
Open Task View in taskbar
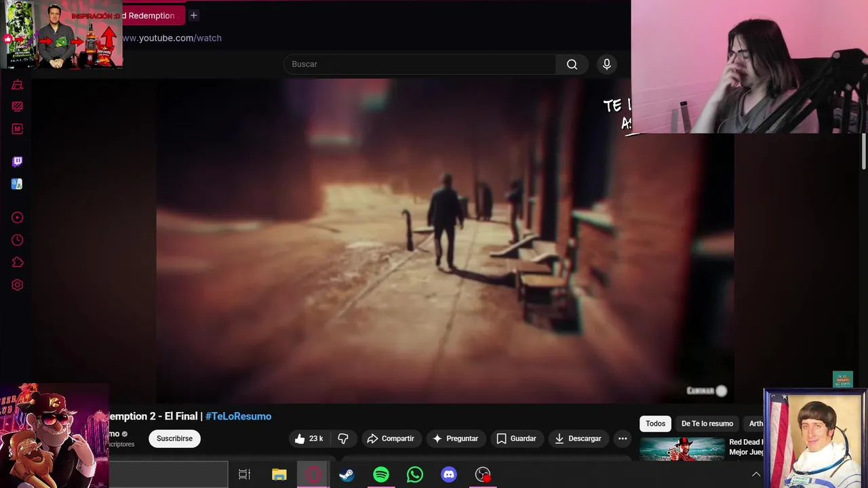(x=245, y=474)
